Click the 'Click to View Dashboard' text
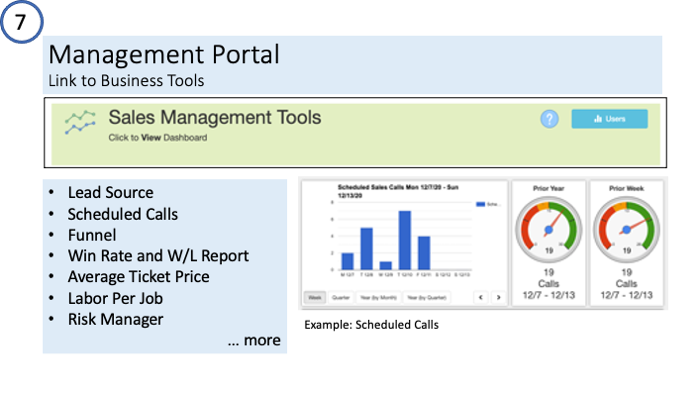The image size is (700, 394). [x=158, y=138]
